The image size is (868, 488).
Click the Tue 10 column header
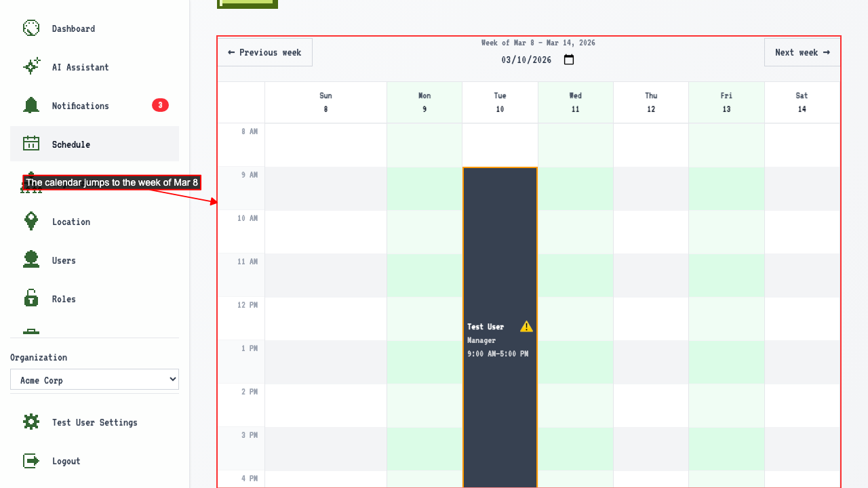(x=500, y=102)
